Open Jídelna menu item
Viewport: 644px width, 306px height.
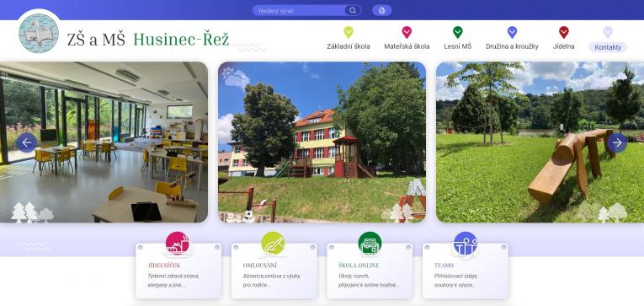click(x=563, y=46)
